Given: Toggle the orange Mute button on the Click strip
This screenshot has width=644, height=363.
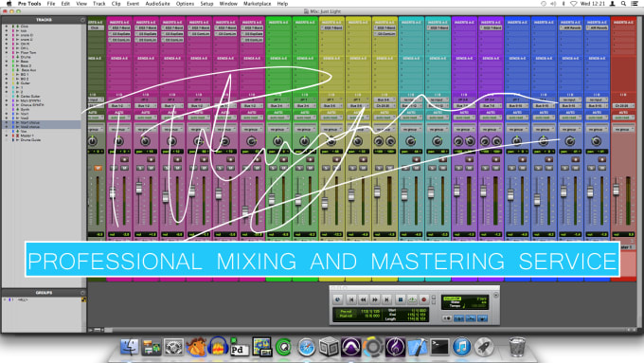Looking at the screenshot, I should pyautogui.click(x=98, y=168).
